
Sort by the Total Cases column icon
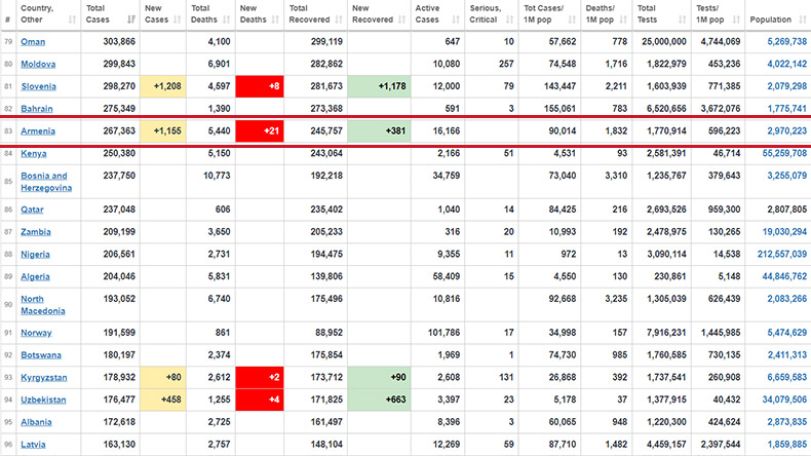[x=131, y=20]
